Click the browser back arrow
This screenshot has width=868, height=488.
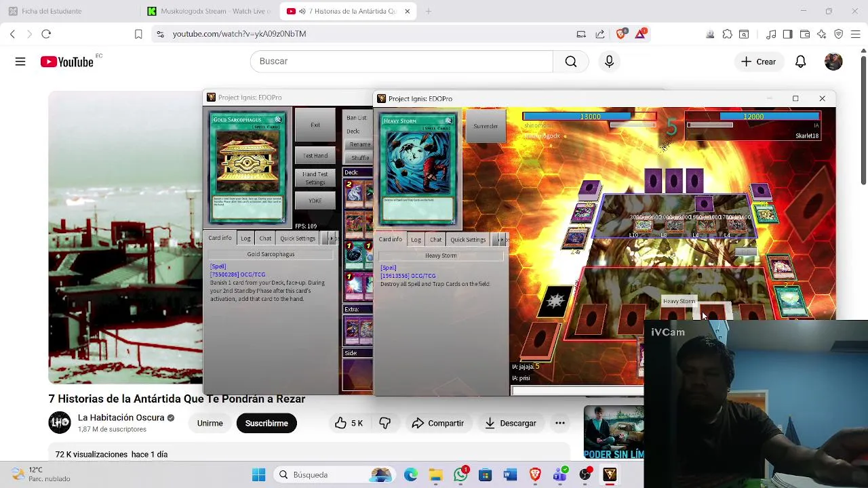12,34
